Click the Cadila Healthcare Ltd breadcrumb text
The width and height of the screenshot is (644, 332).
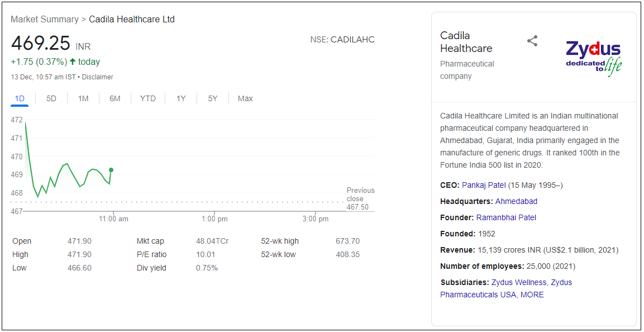pos(132,20)
